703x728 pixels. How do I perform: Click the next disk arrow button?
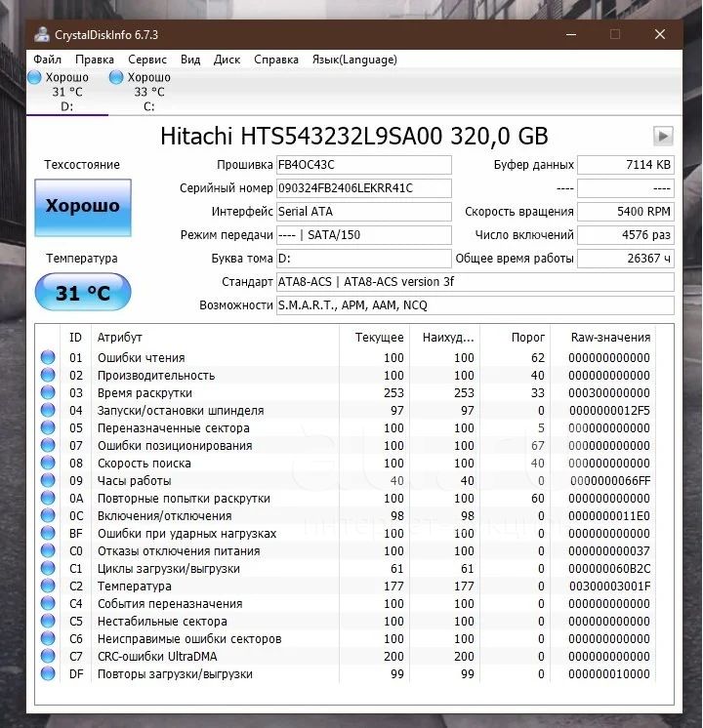[663, 136]
